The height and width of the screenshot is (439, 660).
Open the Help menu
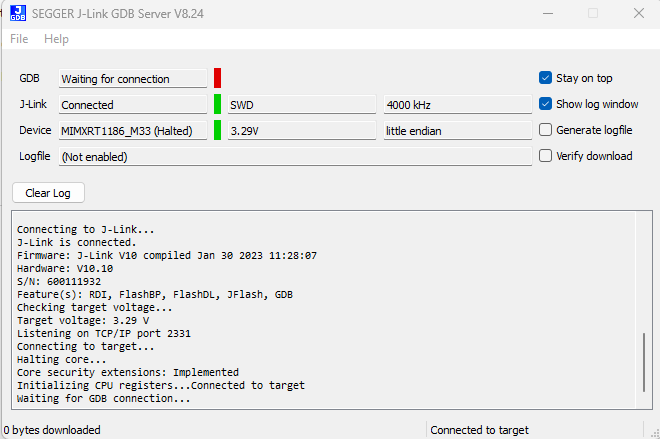click(56, 39)
